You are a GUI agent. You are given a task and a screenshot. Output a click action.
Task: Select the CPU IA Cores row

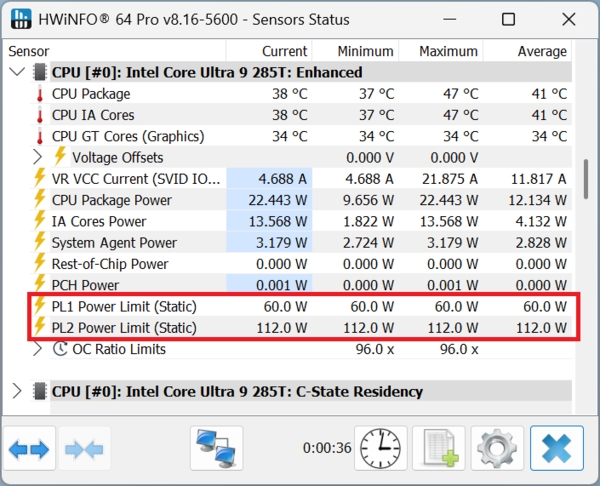tap(302, 115)
